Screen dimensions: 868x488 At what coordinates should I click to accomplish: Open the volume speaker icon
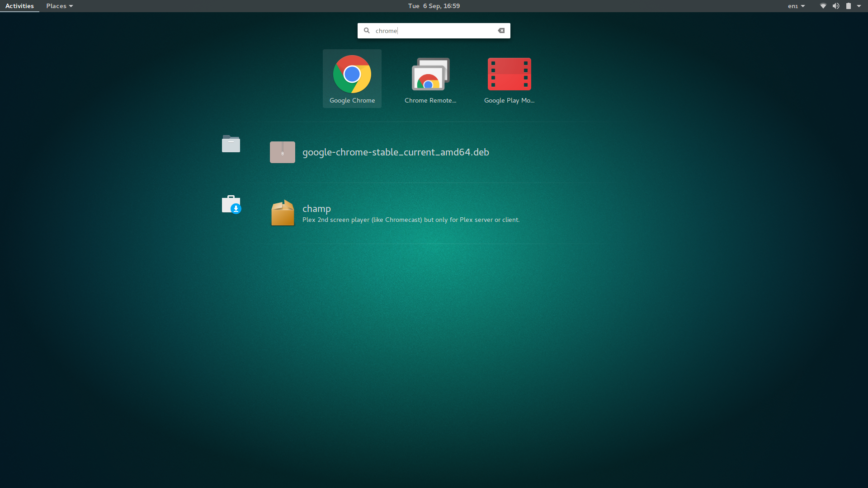[836, 6]
